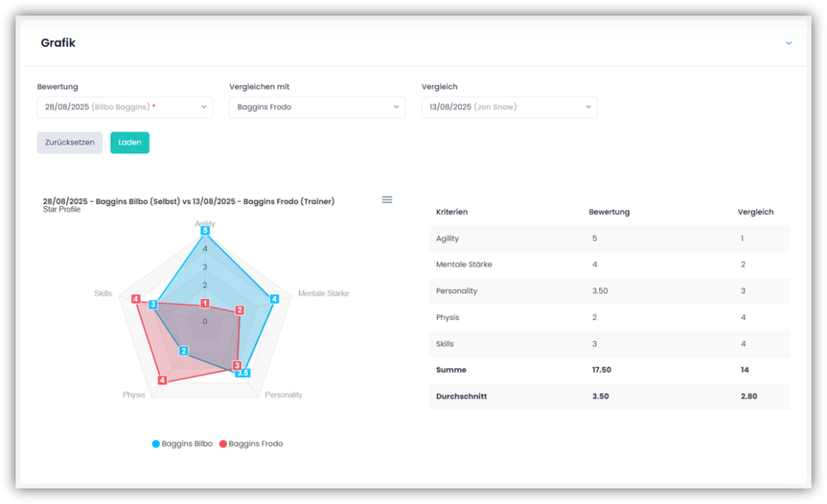Click the blue Agility data point 5
Image resolution: width=827 pixels, height=504 pixels.
205,231
